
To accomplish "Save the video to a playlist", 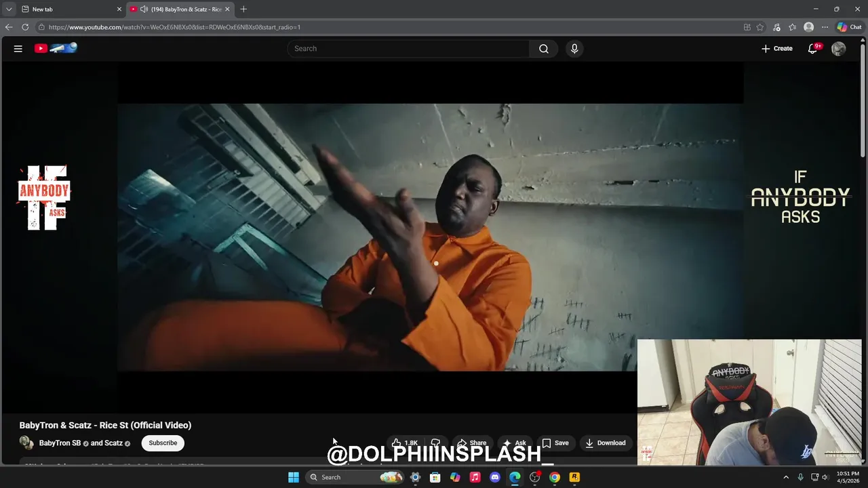I will coord(555,443).
